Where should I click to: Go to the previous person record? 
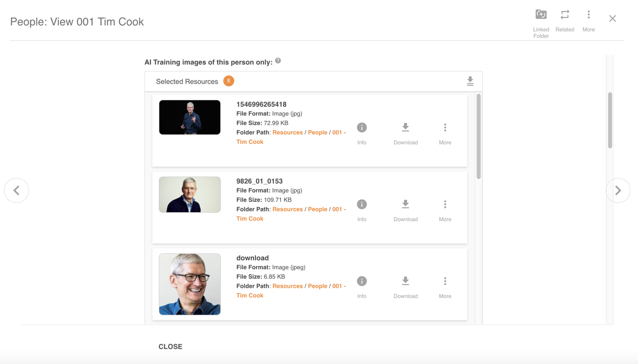16,190
